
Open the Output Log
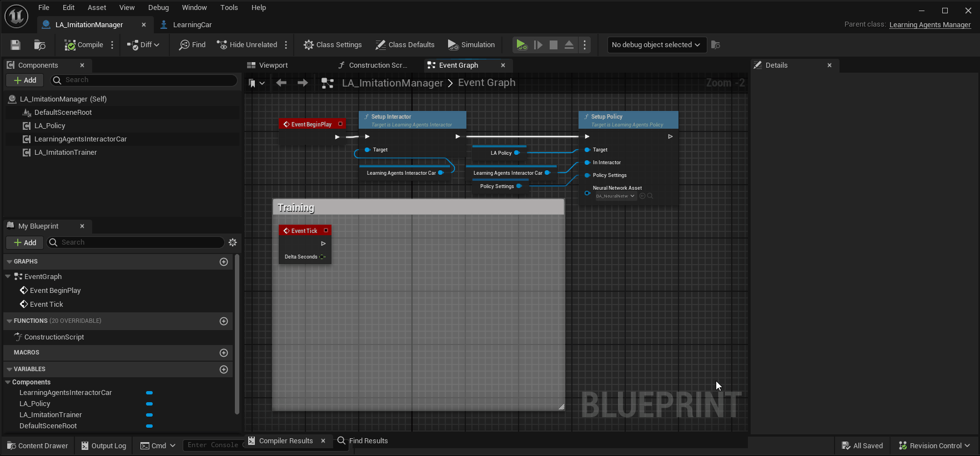point(104,446)
